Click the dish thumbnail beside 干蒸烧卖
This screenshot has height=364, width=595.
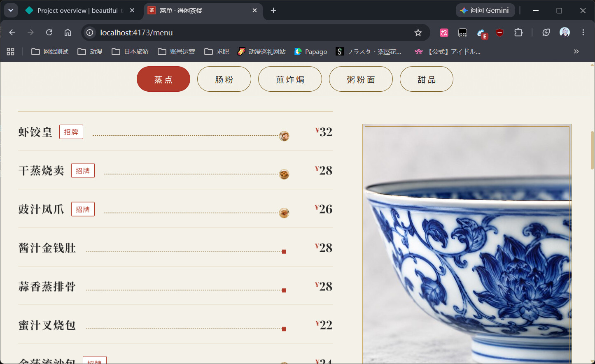coord(284,174)
